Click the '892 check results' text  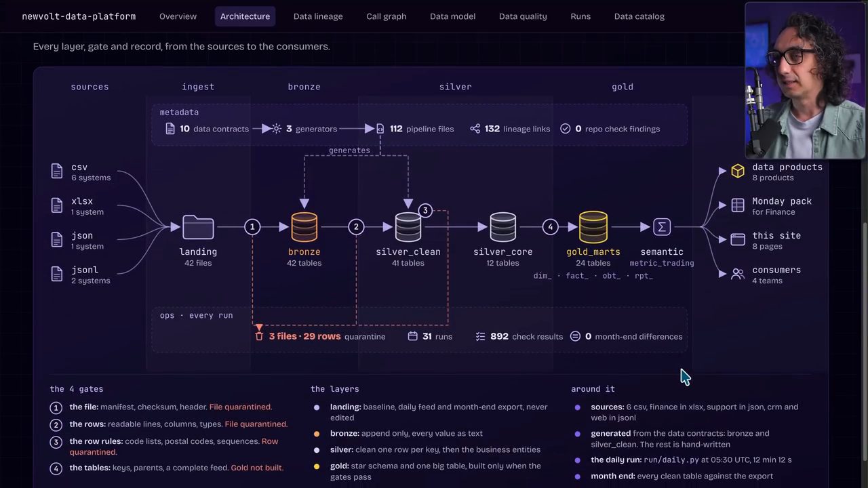pyautogui.click(x=526, y=336)
